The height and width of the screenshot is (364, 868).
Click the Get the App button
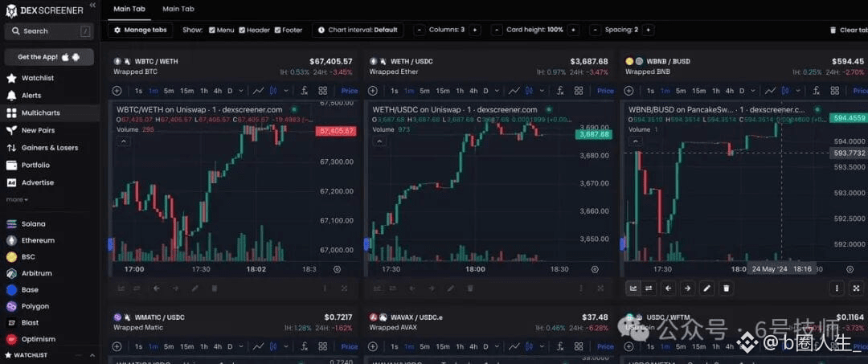point(49,57)
